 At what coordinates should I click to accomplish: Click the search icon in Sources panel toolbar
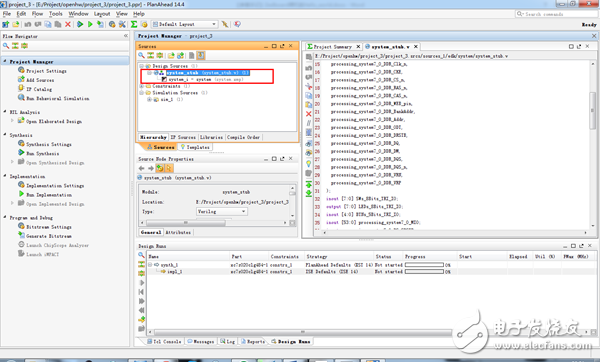pyautogui.click(x=142, y=55)
